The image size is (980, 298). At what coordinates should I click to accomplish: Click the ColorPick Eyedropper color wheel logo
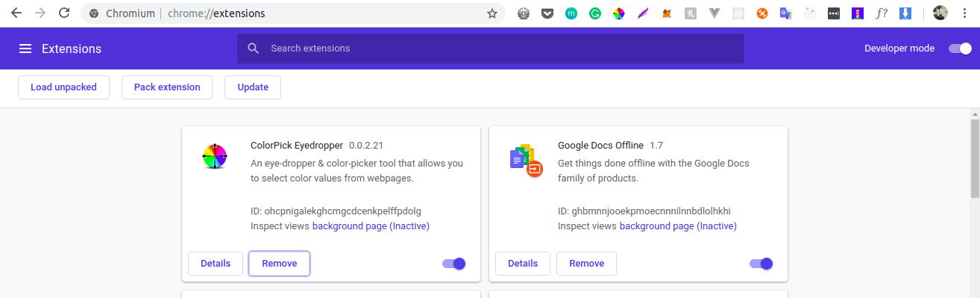click(x=215, y=156)
